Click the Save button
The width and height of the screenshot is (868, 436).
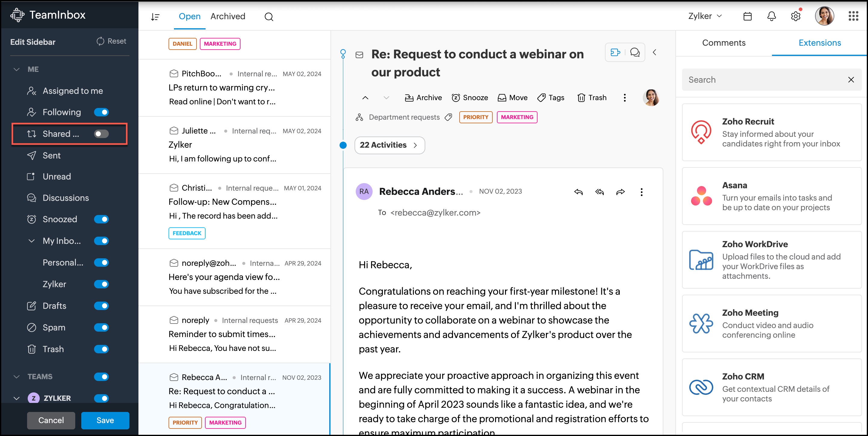(x=105, y=420)
